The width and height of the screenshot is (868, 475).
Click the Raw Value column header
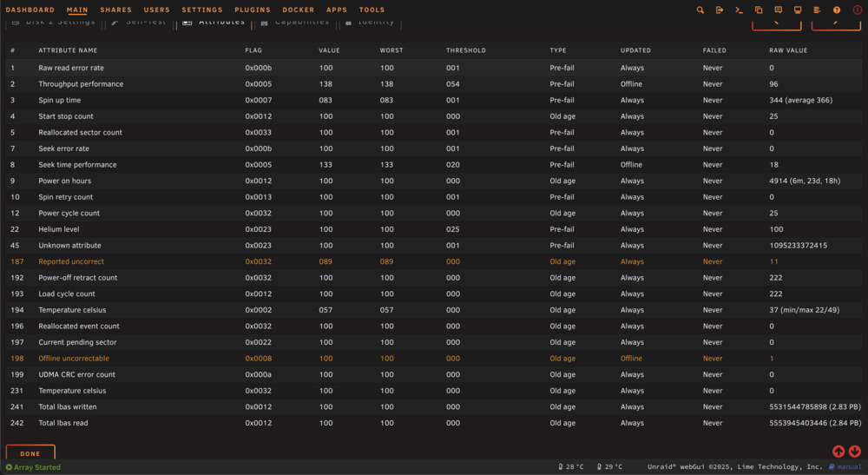[788, 50]
